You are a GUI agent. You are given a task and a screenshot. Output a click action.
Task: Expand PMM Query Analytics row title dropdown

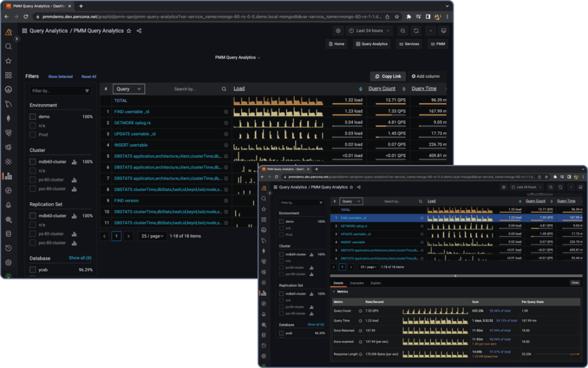click(237, 57)
